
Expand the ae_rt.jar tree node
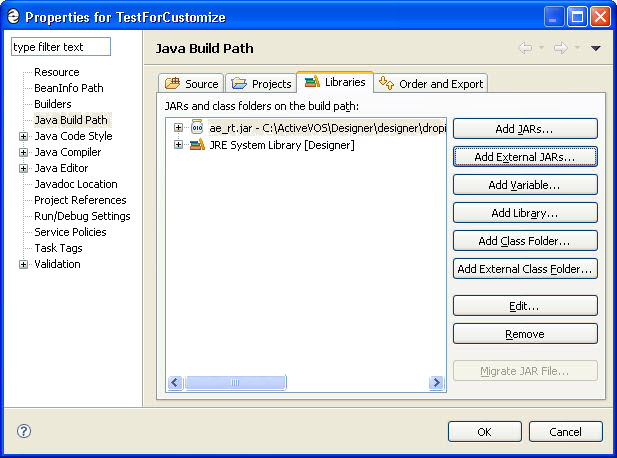(x=178, y=127)
